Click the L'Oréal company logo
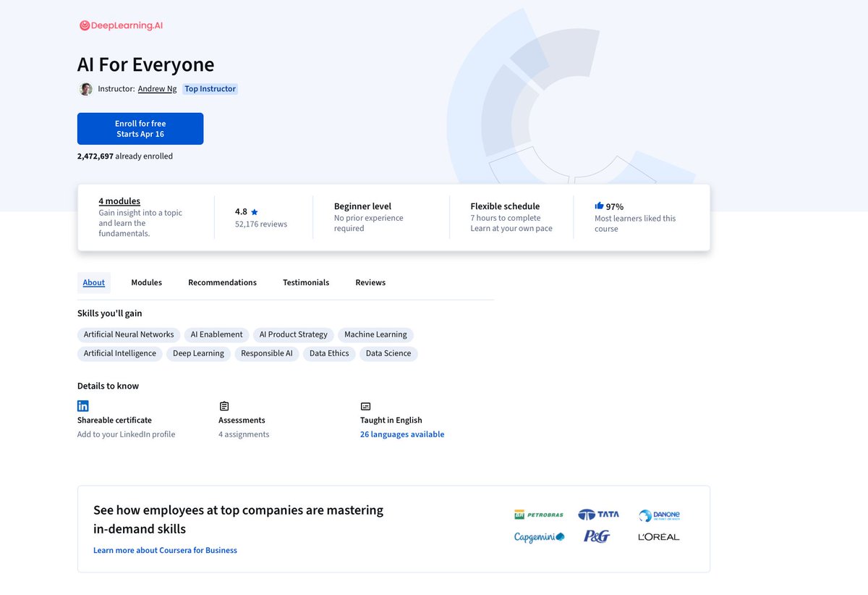Image resolution: width=868 pixels, height=595 pixels. point(659,537)
